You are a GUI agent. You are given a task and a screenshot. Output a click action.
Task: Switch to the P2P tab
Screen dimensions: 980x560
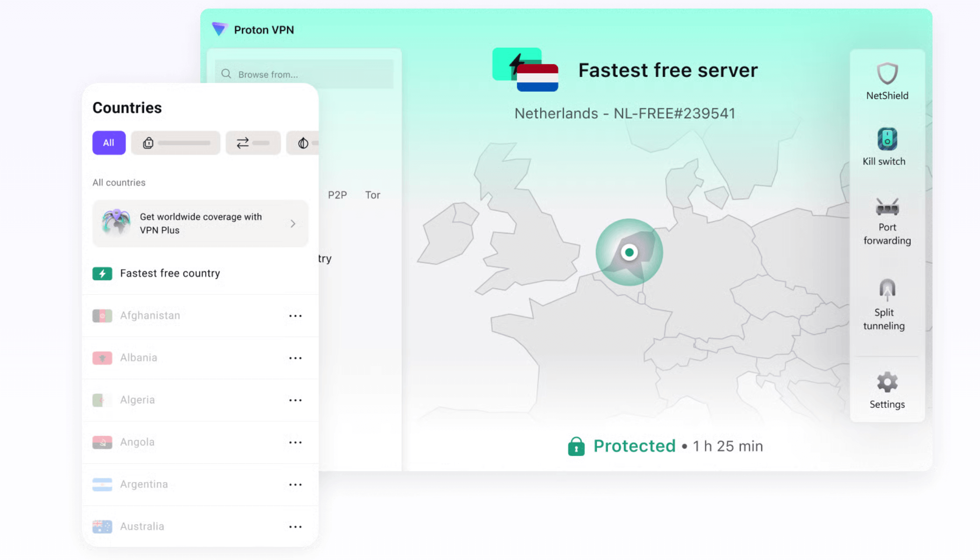tap(337, 195)
